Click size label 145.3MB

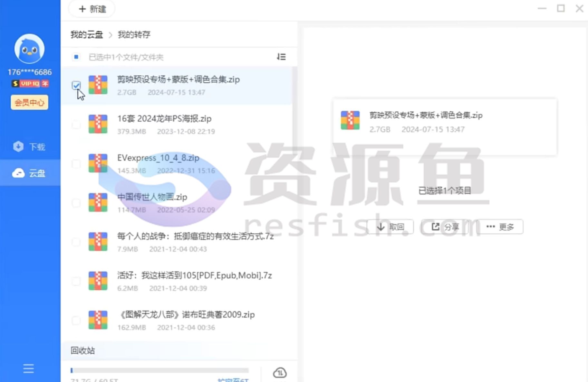[131, 171]
